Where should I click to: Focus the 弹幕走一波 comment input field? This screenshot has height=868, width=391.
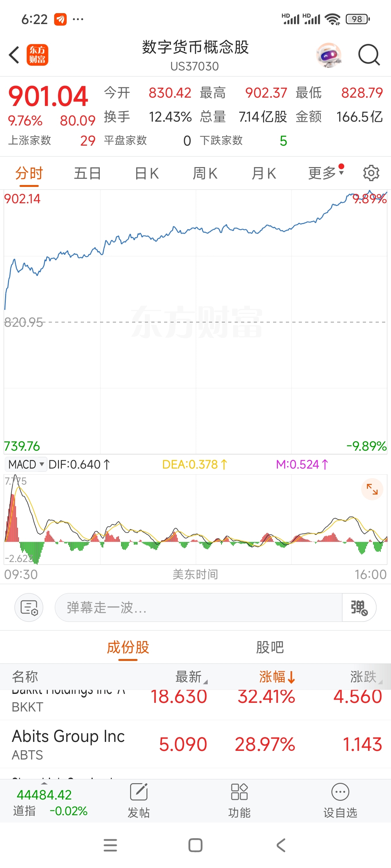tap(198, 607)
